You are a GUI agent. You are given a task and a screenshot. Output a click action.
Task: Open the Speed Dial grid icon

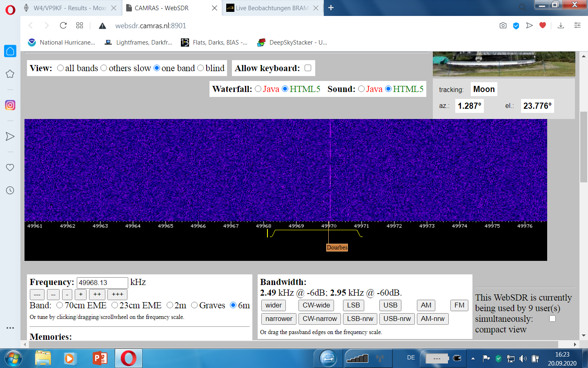coord(80,25)
